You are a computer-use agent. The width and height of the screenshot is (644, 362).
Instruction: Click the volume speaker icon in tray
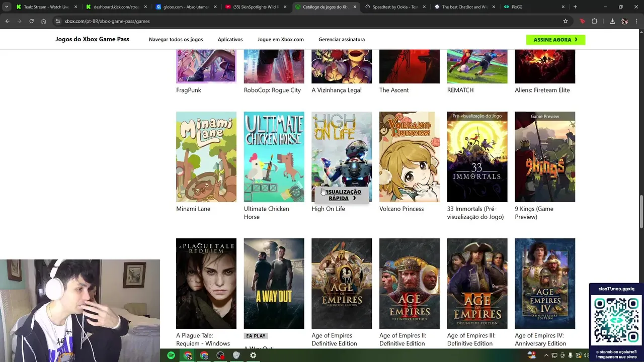click(586, 355)
